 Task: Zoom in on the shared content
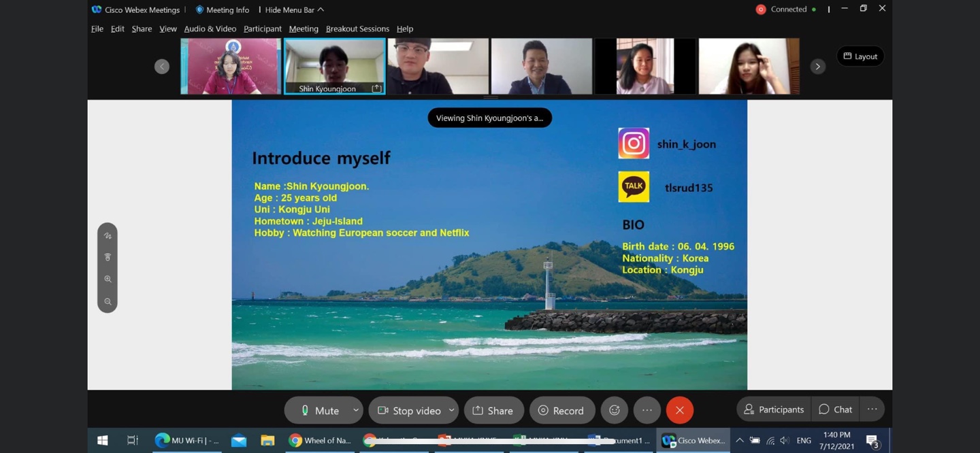pos(108,279)
